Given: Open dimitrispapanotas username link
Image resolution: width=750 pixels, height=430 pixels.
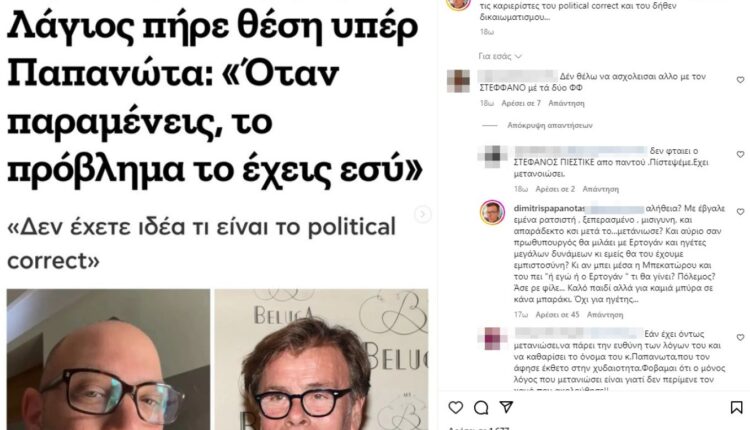Looking at the screenshot, I should pos(549,209).
